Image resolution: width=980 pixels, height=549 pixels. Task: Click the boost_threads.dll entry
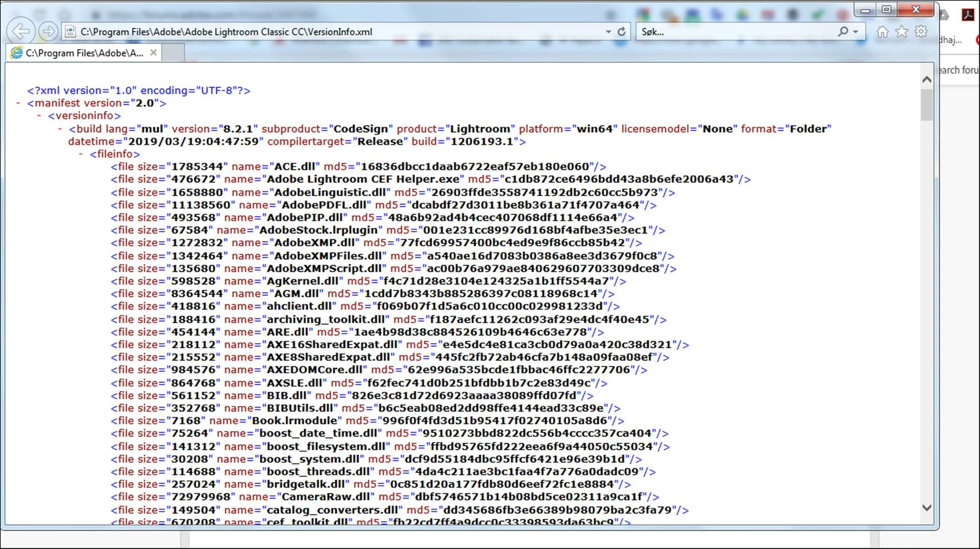(383, 472)
